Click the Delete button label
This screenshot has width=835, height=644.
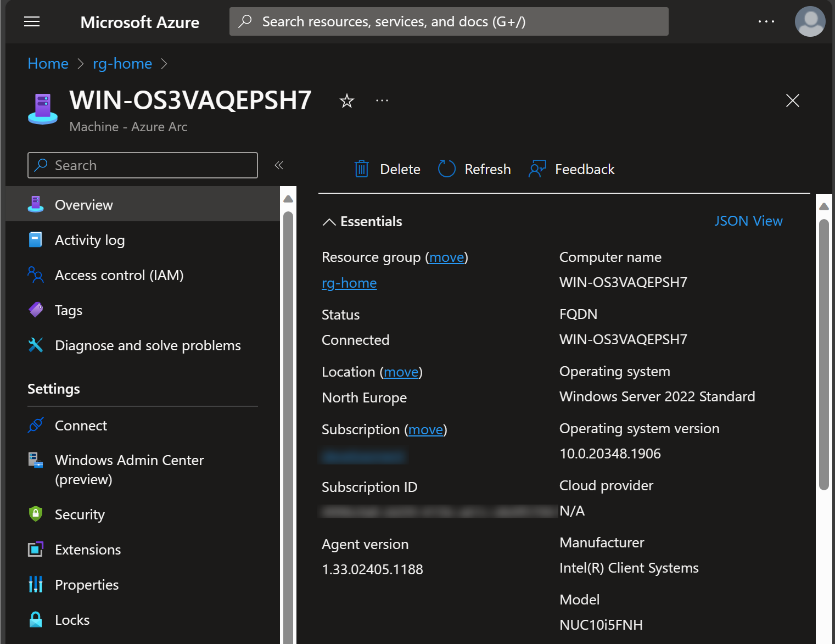(400, 169)
